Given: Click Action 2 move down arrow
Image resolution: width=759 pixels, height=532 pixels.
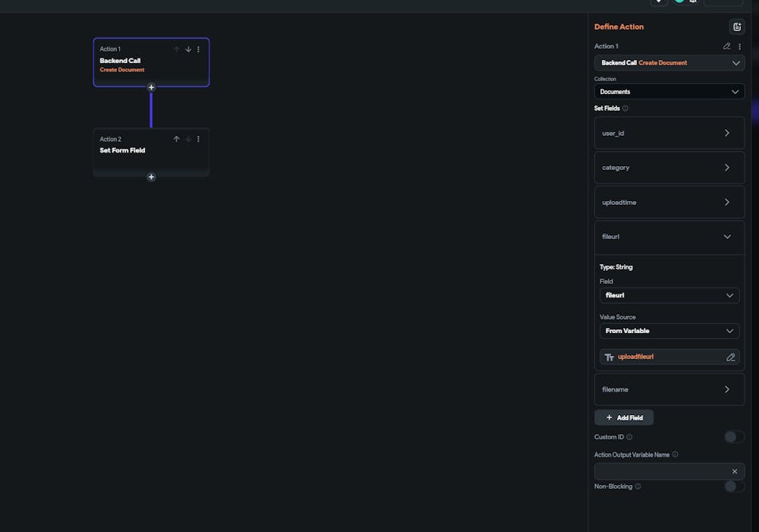Looking at the screenshot, I should (187, 139).
